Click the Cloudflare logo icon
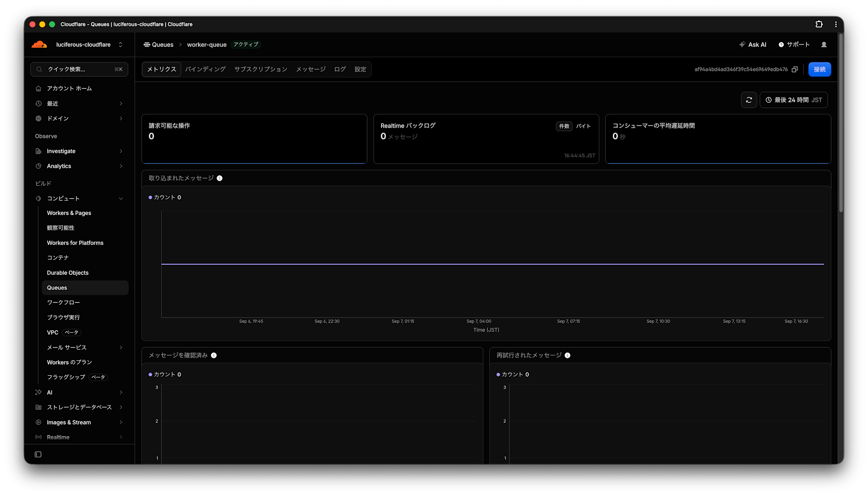This screenshot has width=868, height=496. tap(39, 45)
